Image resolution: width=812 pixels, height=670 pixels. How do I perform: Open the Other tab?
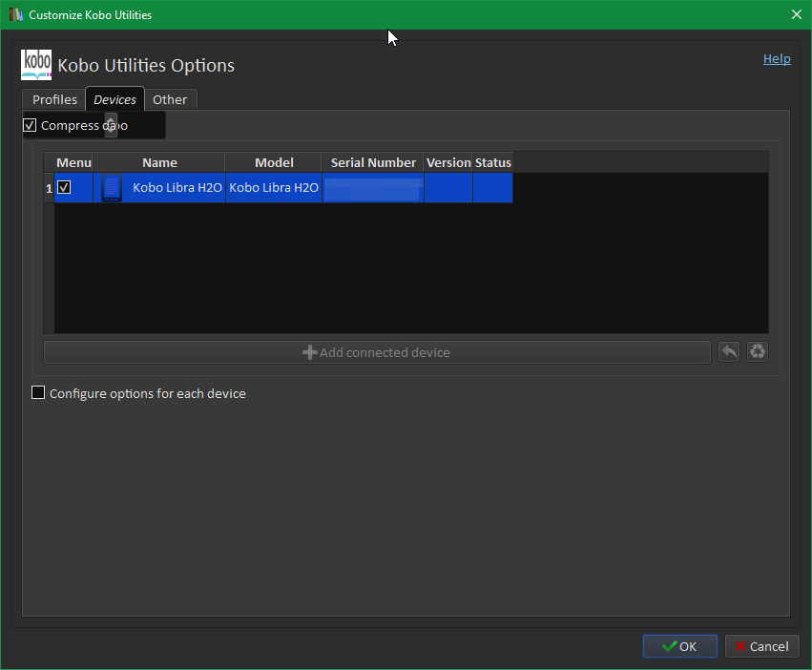coord(170,99)
